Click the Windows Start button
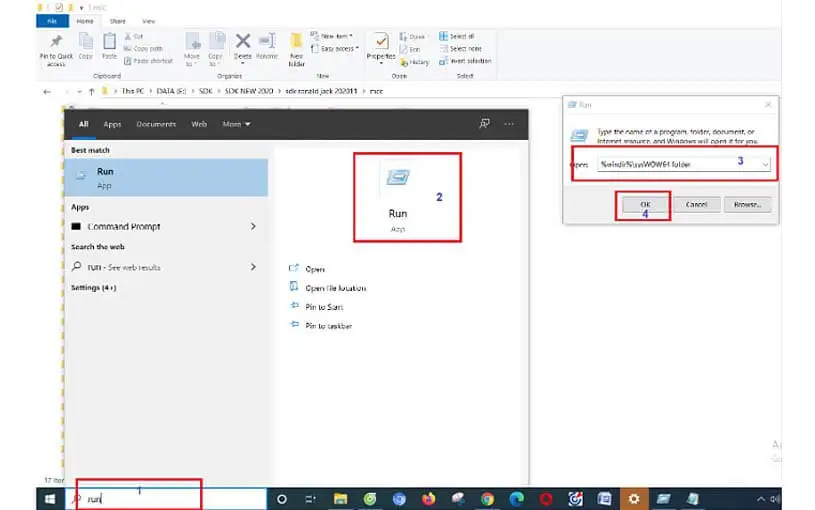The image size is (815, 510). [50, 499]
